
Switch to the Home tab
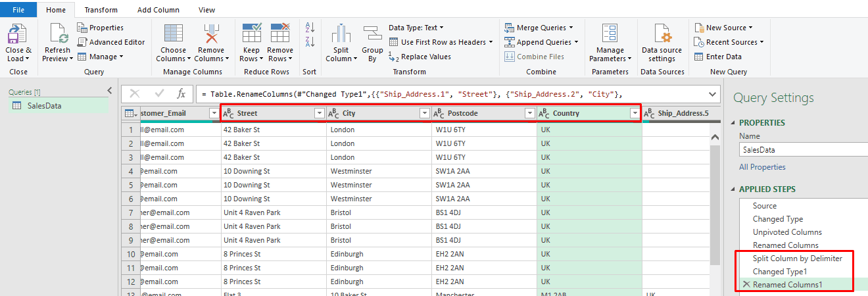coord(56,10)
